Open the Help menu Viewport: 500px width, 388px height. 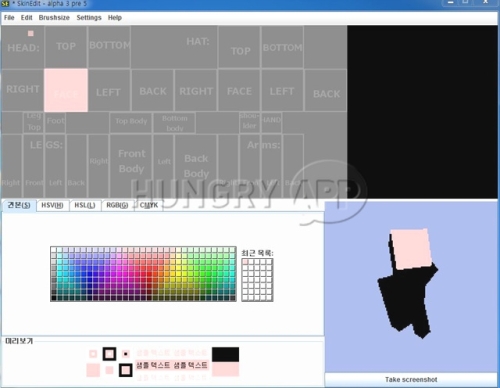pos(115,18)
